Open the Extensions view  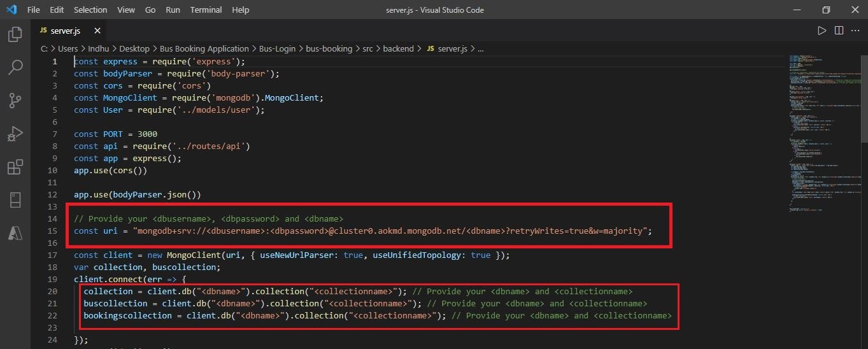tap(15, 167)
